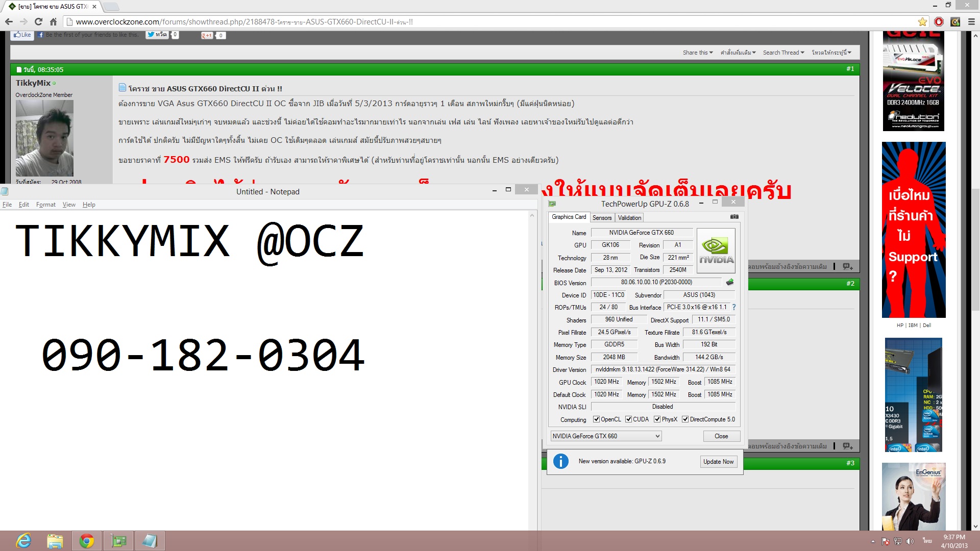The height and width of the screenshot is (551, 980).
Task: Click the bus interface question mark
Action: [734, 307]
